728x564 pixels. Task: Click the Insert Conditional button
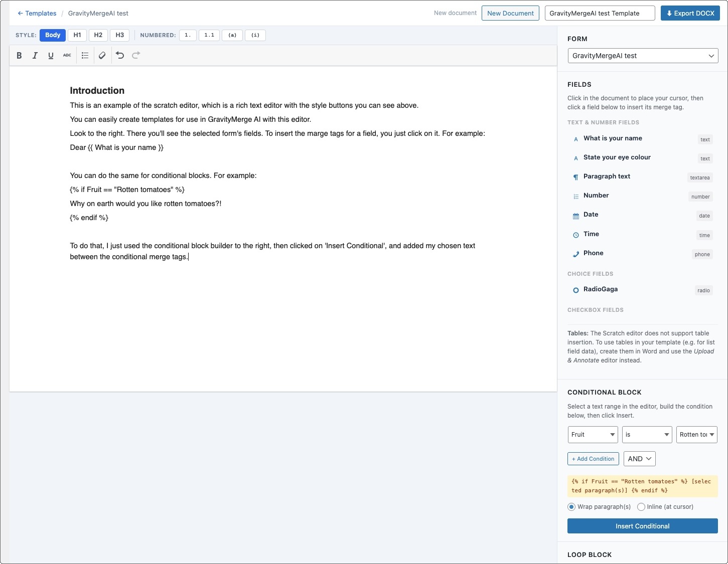click(642, 526)
